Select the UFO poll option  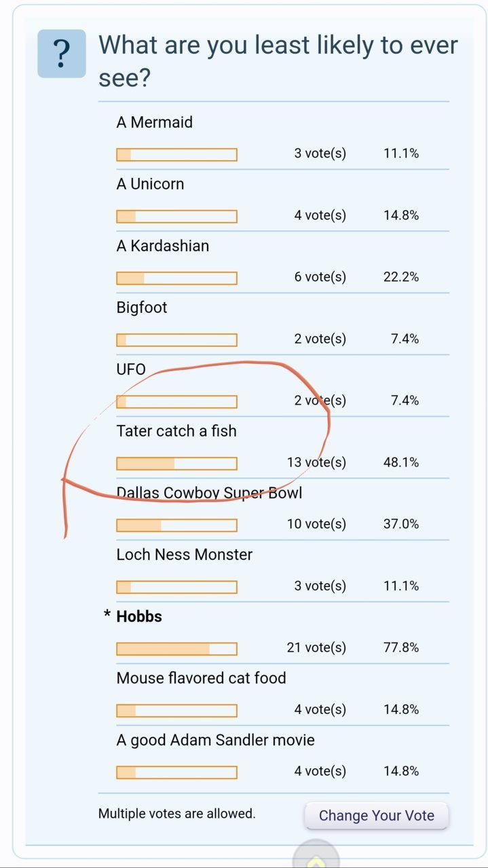(x=131, y=369)
